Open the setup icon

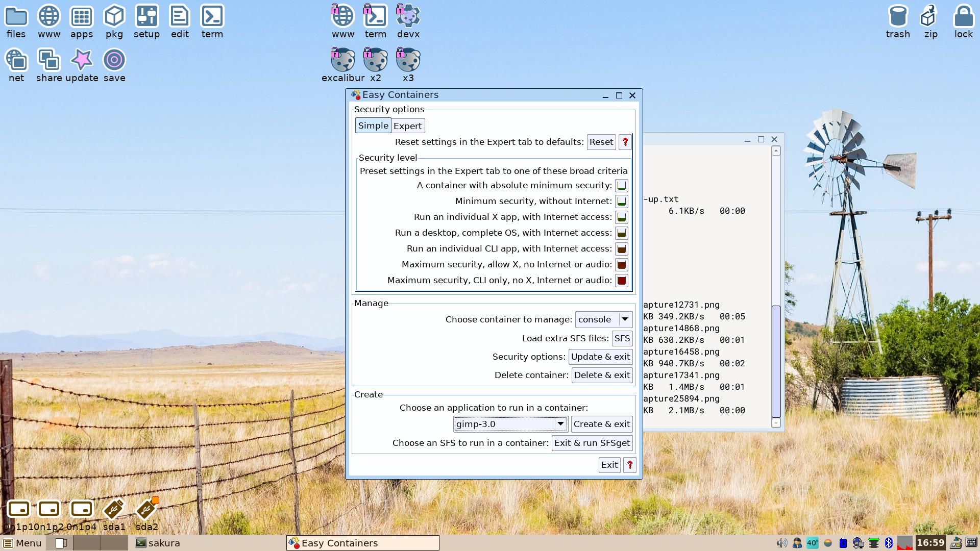pos(147,21)
